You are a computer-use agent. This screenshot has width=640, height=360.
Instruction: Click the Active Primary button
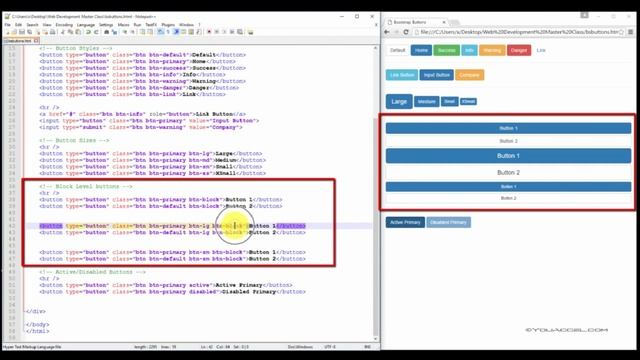click(x=405, y=222)
